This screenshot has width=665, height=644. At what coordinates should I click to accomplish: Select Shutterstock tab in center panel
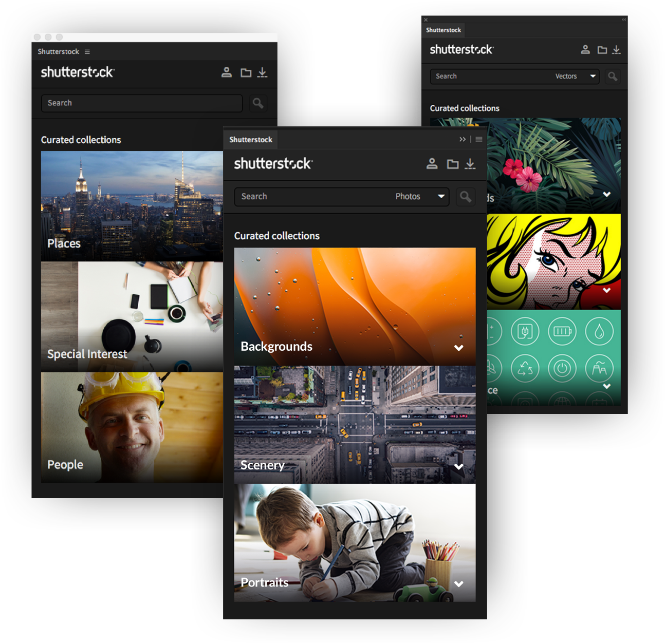[251, 140]
